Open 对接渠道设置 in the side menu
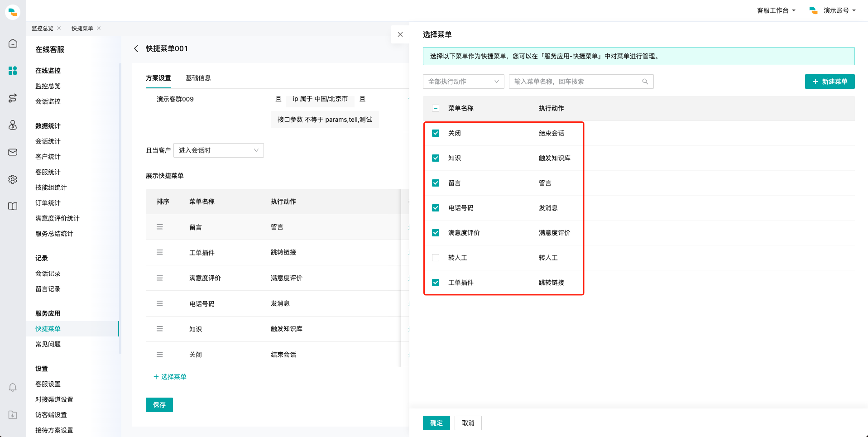 click(54, 399)
